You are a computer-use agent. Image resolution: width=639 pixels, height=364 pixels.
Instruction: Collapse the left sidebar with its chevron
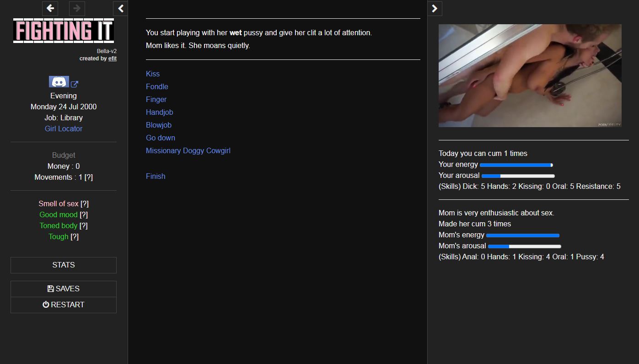pyautogui.click(x=120, y=8)
